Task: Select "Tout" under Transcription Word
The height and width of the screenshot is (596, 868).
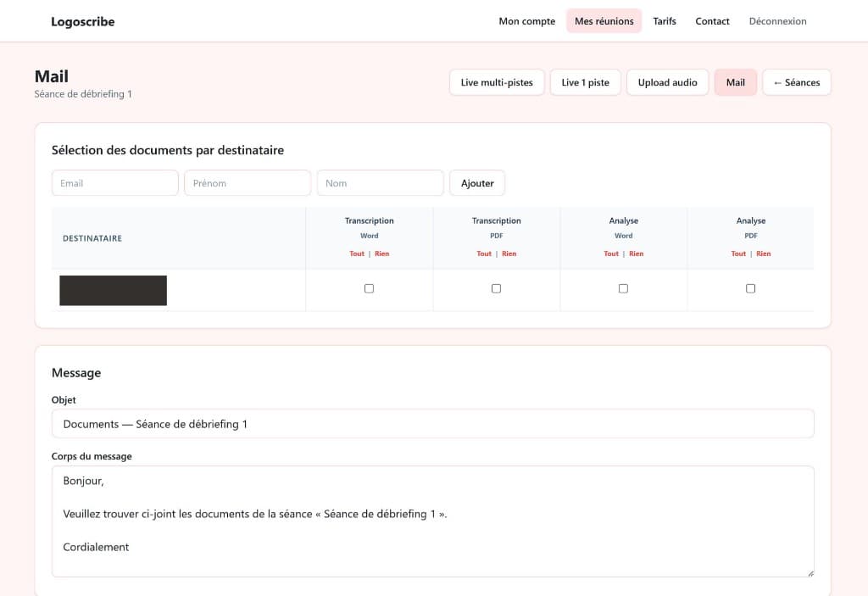Action: click(356, 253)
